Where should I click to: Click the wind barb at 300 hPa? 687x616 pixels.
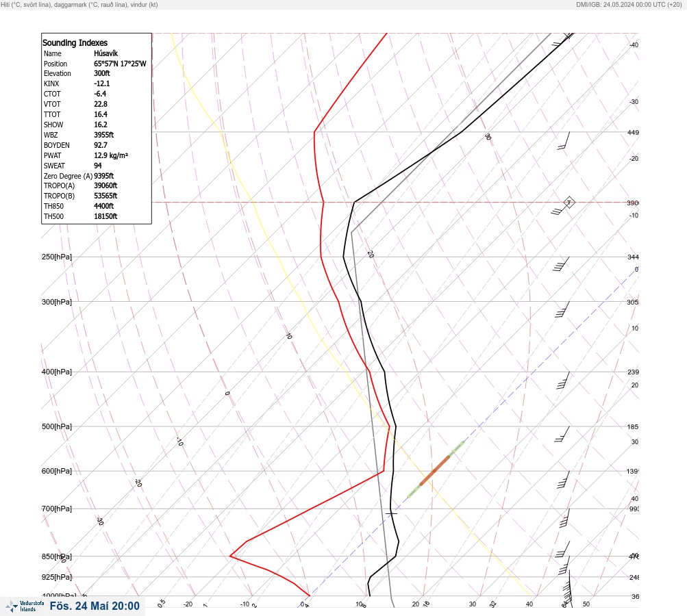tap(562, 309)
